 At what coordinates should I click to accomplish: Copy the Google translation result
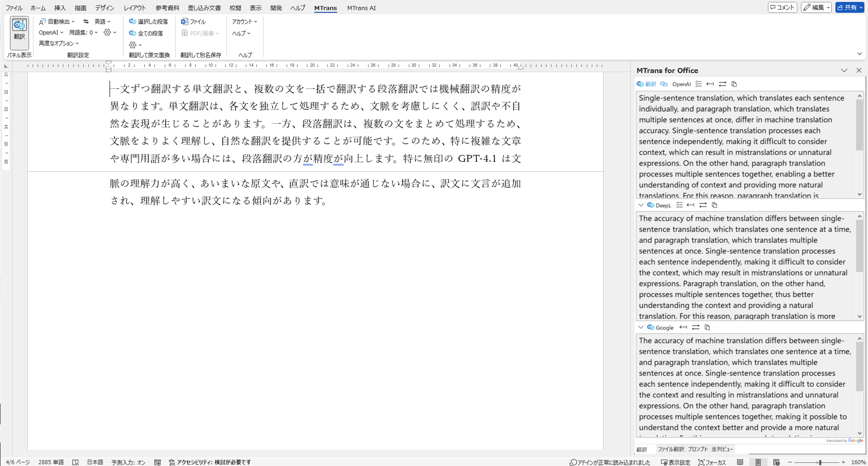pyautogui.click(x=707, y=327)
